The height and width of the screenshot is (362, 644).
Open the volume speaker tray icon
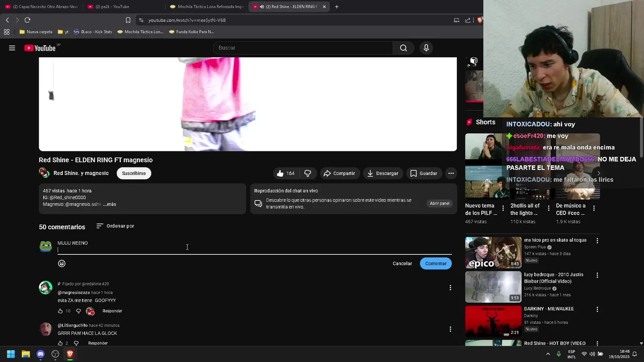[x=592, y=354]
